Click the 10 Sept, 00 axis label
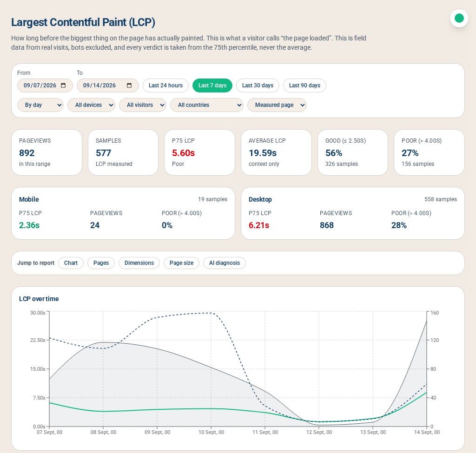The height and width of the screenshot is (453, 476). 212,433
